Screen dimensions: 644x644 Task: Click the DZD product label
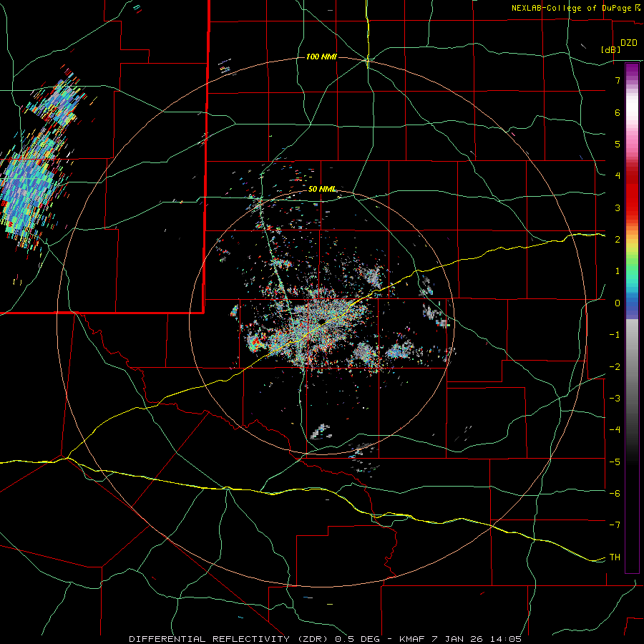(x=629, y=43)
